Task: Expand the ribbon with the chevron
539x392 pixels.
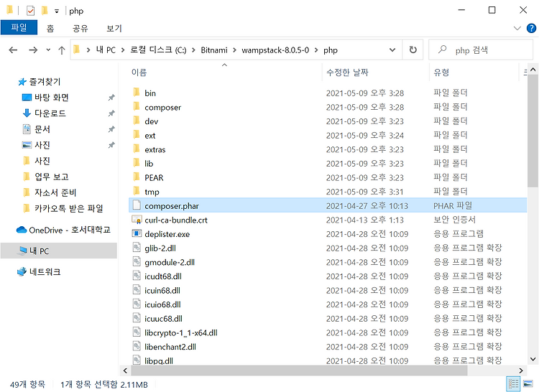Action: (x=517, y=28)
